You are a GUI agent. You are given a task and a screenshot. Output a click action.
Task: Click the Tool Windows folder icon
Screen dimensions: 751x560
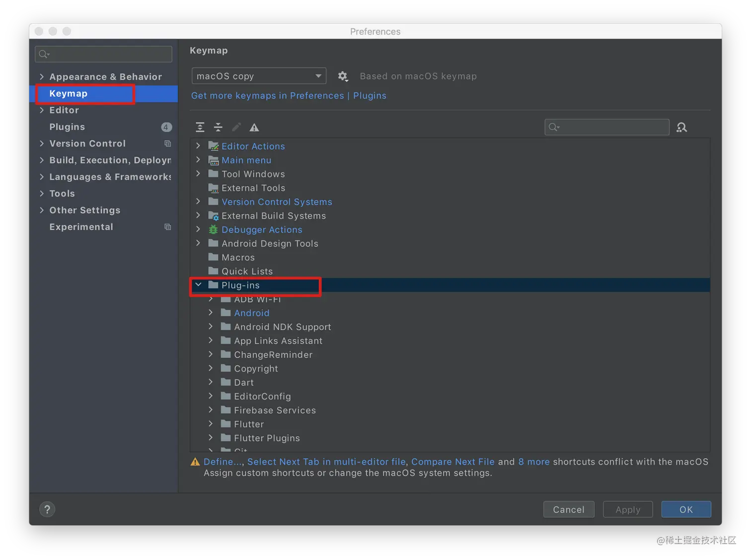tap(214, 174)
